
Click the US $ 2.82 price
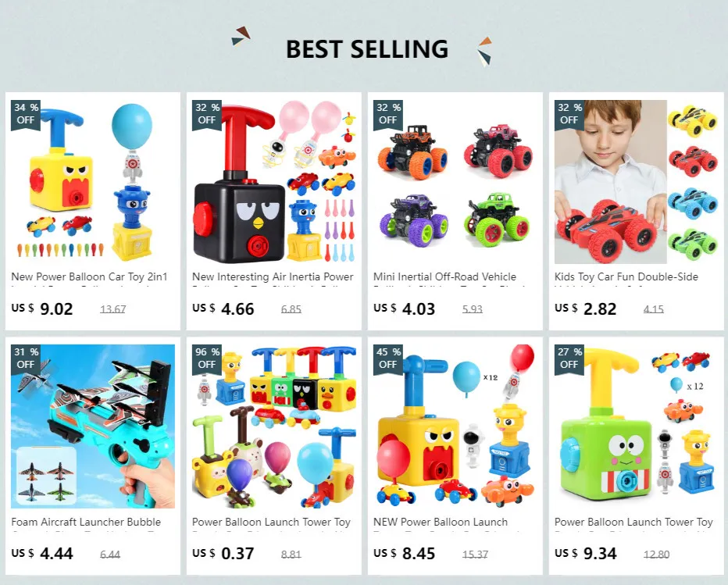click(586, 309)
